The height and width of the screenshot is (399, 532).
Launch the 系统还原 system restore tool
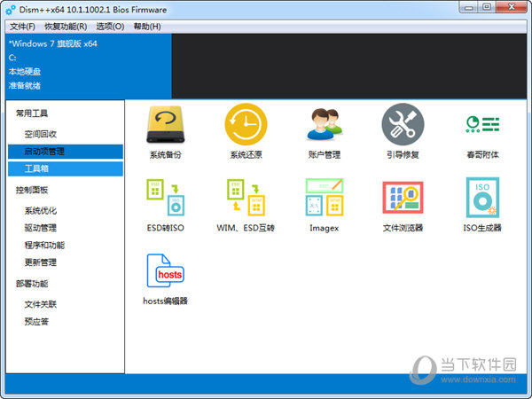click(x=246, y=131)
